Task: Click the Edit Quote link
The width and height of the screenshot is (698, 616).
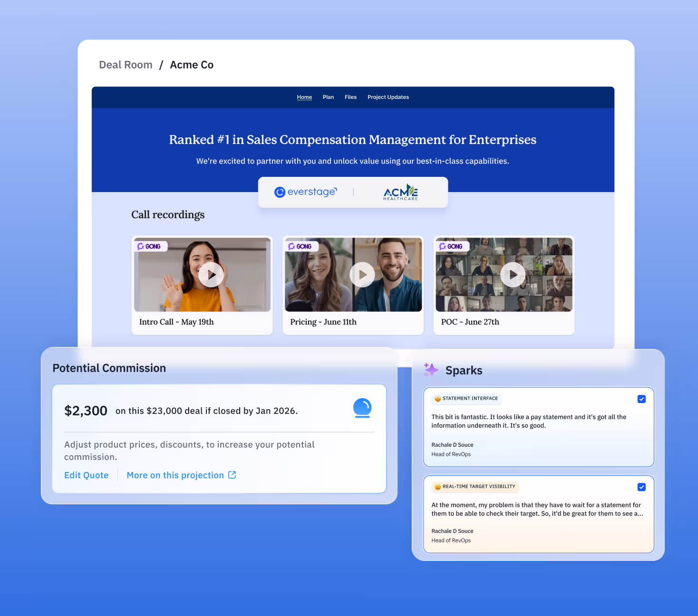Action: coord(86,474)
